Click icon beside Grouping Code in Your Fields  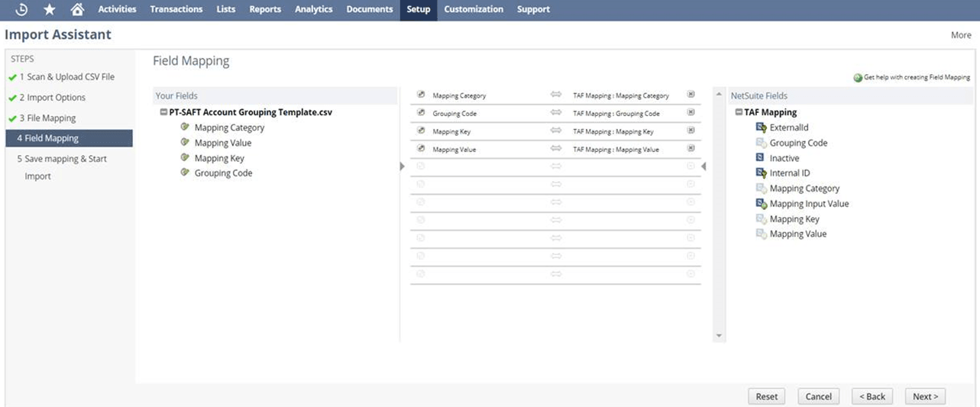(x=186, y=173)
